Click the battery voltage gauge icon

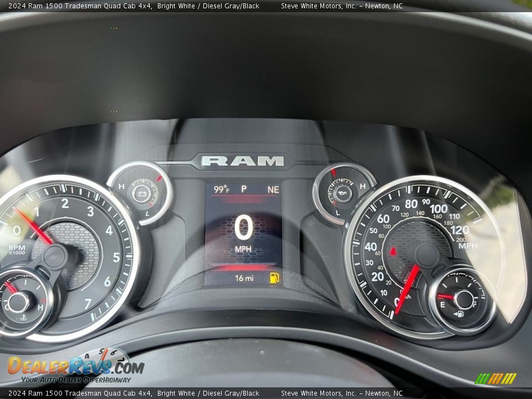coord(141,194)
